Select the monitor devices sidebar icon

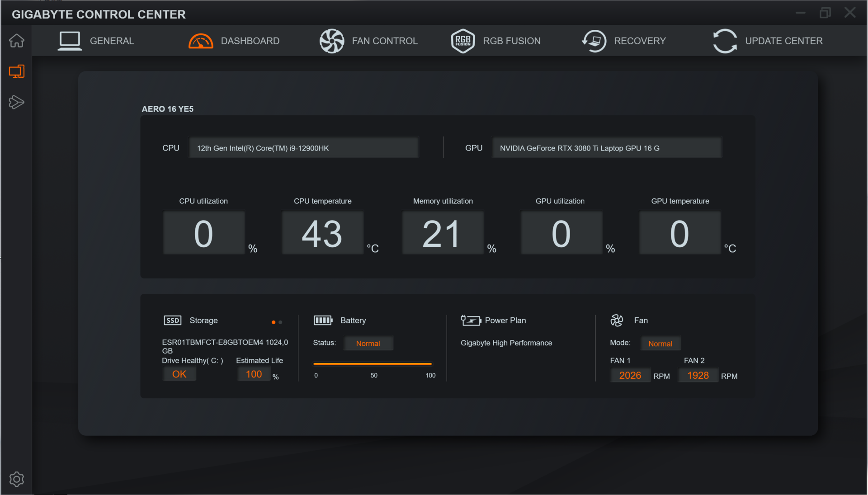coord(17,71)
